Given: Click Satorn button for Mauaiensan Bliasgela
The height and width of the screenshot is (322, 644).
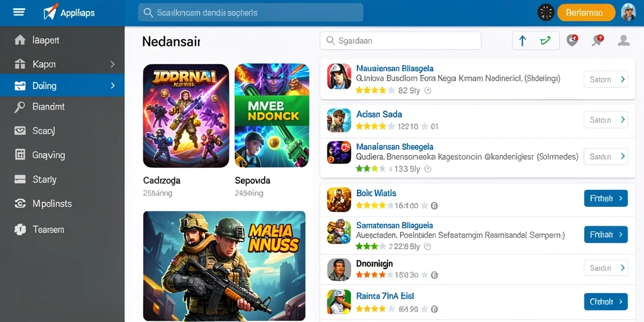Looking at the screenshot, I should tap(606, 79).
